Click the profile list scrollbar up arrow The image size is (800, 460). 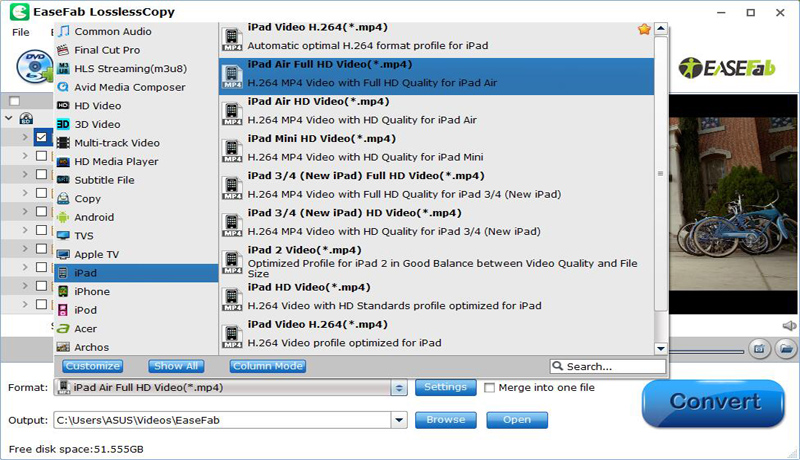click(x=661, y=29)
